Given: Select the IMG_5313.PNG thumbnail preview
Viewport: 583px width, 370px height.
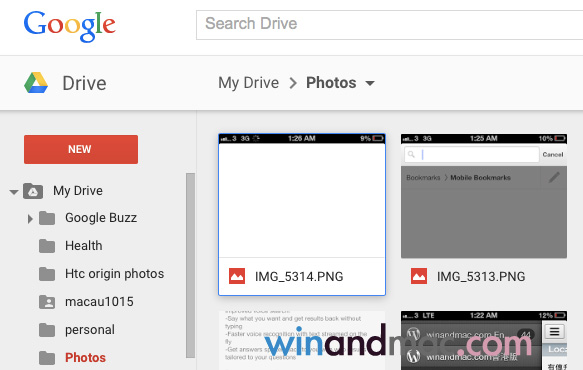Looking at the screenshot, I should click(x=484, y=196).
